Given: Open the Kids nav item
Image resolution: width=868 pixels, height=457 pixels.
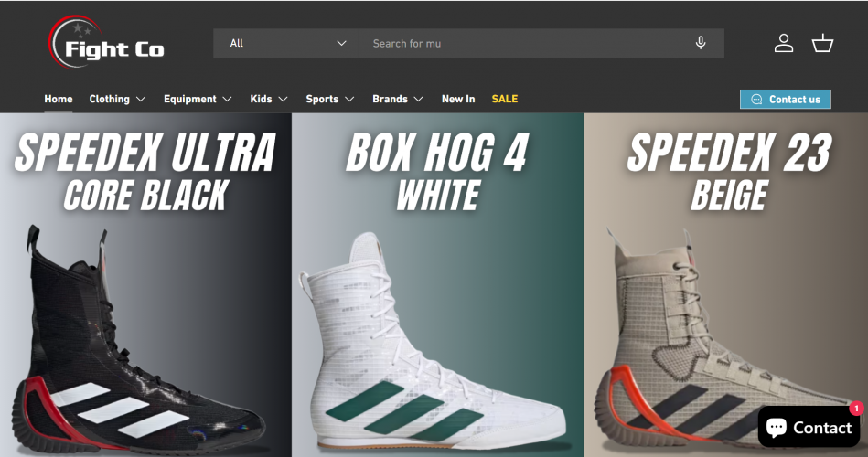Looking at the screenshot, I should click(x=261, y=99).
